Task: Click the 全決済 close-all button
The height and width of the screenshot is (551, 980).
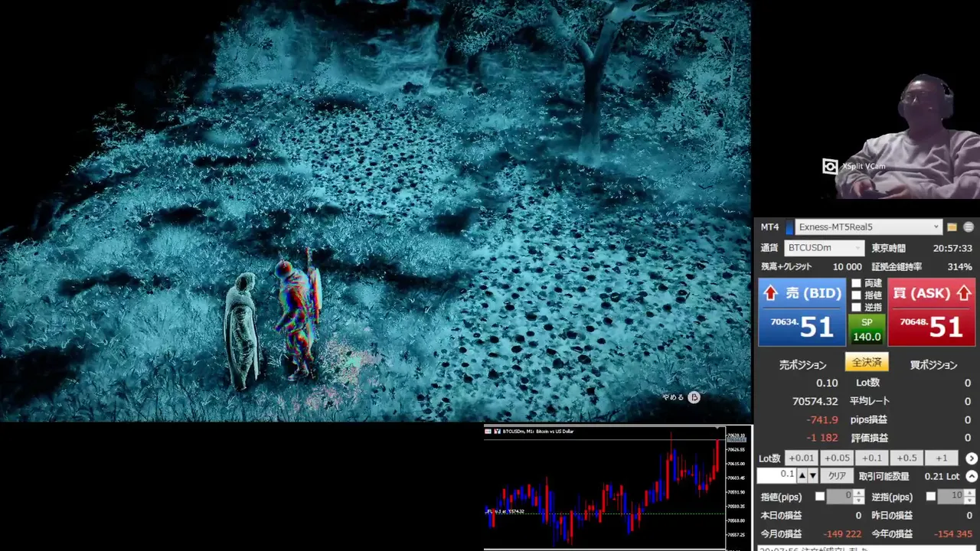Action: (867, 362)
